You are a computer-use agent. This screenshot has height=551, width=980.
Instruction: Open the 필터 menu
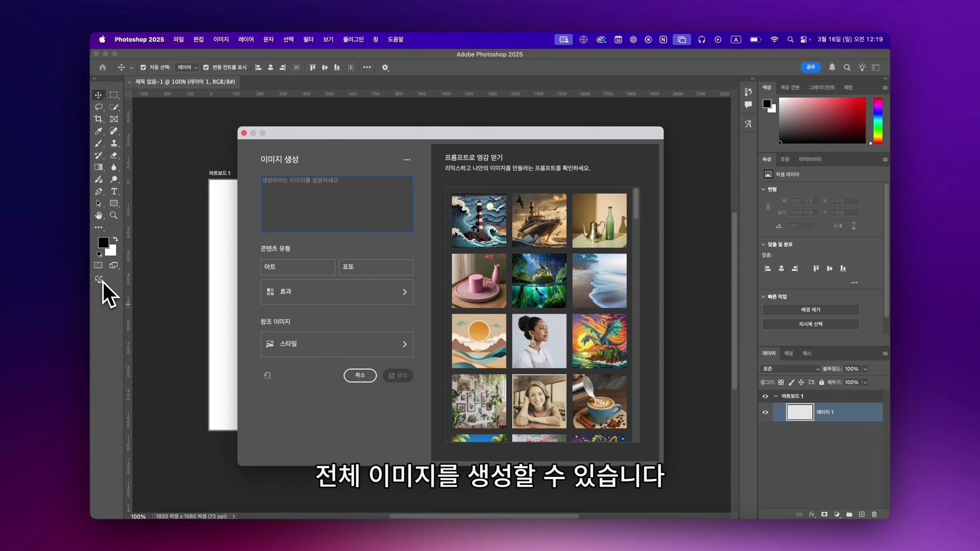308,39
